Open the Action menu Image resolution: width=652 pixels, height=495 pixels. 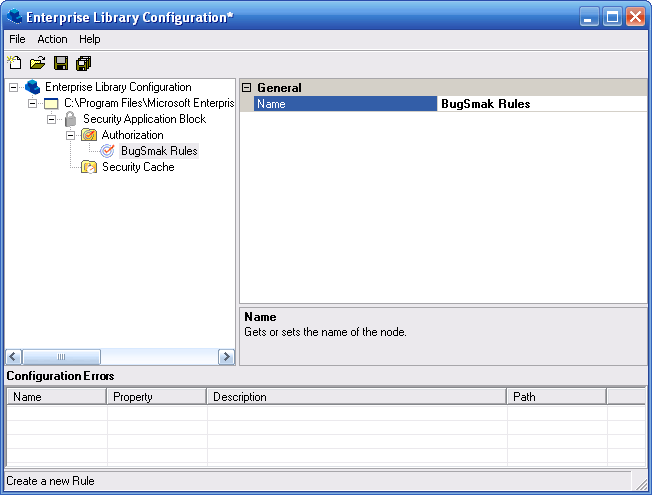coord(52,39)
